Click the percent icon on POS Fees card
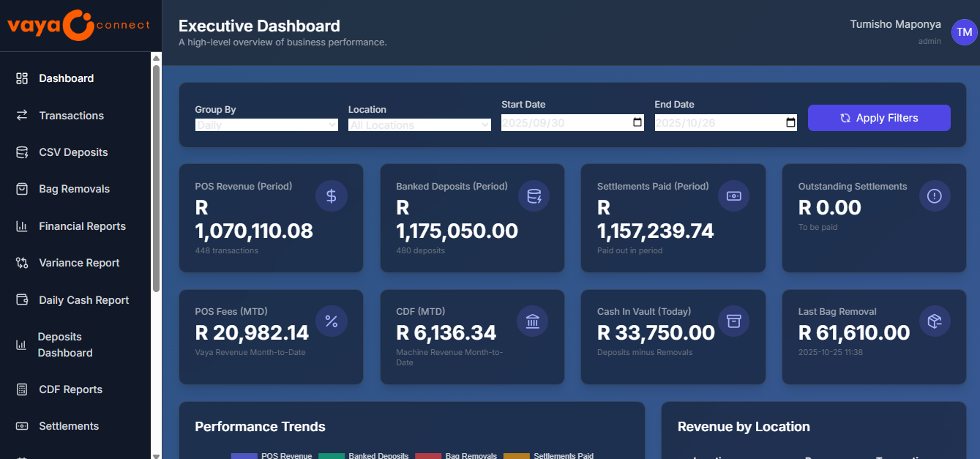980x459 pixels. 331,321
